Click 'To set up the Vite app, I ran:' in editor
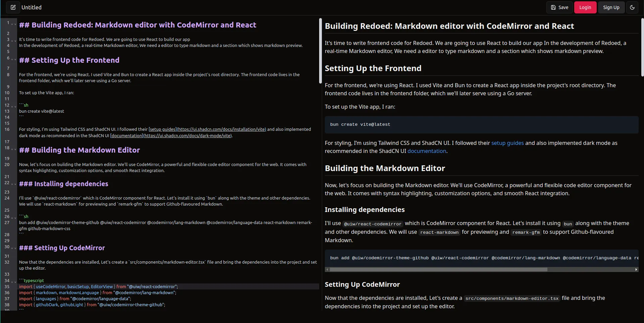The width and height of the screenshot is (644, 323). coord(46,93)
